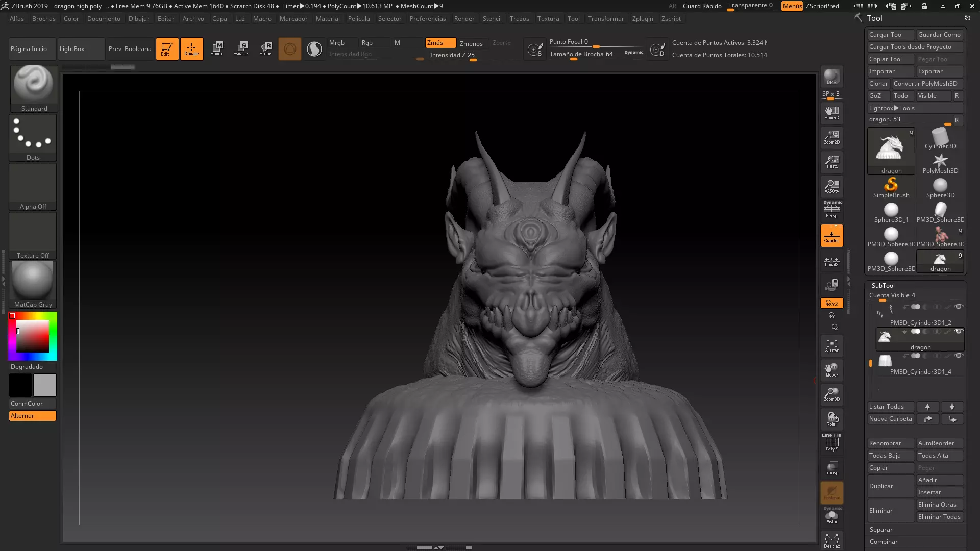Click the Ajustar frame icon
980x551 pixels.
[x=831, y=346]
